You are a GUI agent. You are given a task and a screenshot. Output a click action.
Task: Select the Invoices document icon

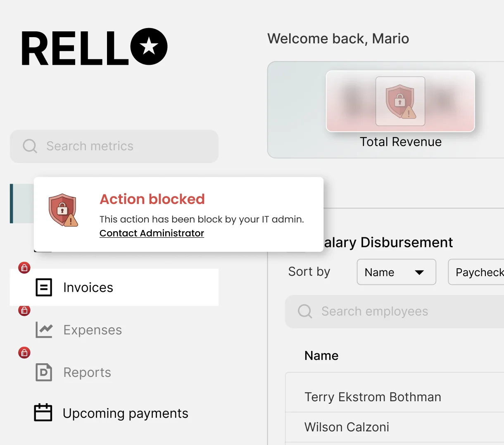coord(43,287)
